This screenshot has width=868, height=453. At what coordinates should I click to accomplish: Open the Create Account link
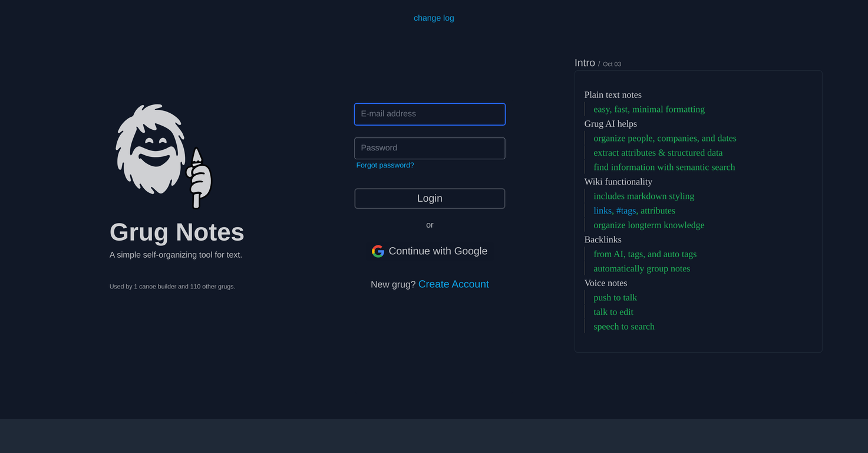click(453, 284)
